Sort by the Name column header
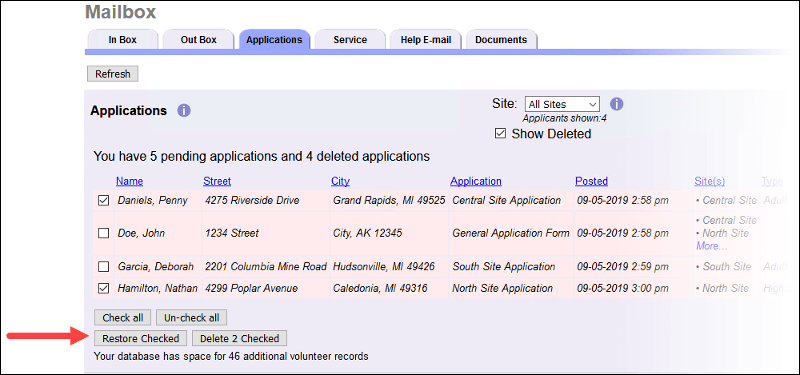Viewport: 800px width, 375px height. click(x=130, y=181)
